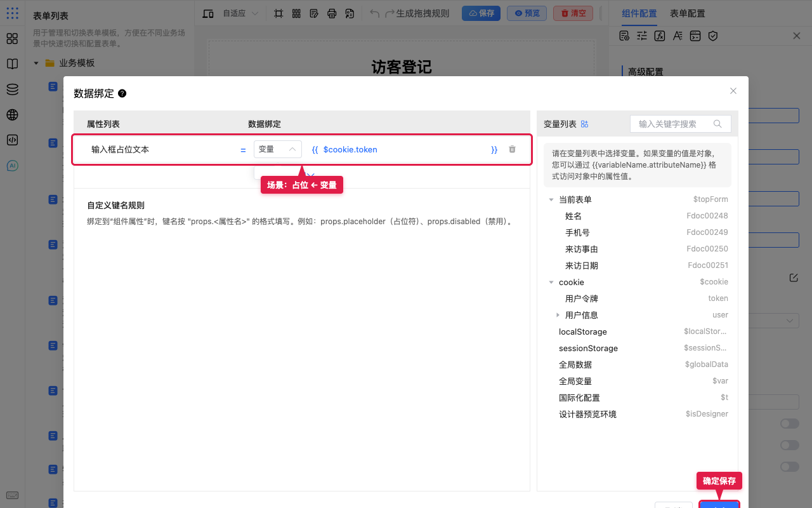Click the printer icon in toolbar
Screen dimensions: 812x508
[x=332, y=13]
